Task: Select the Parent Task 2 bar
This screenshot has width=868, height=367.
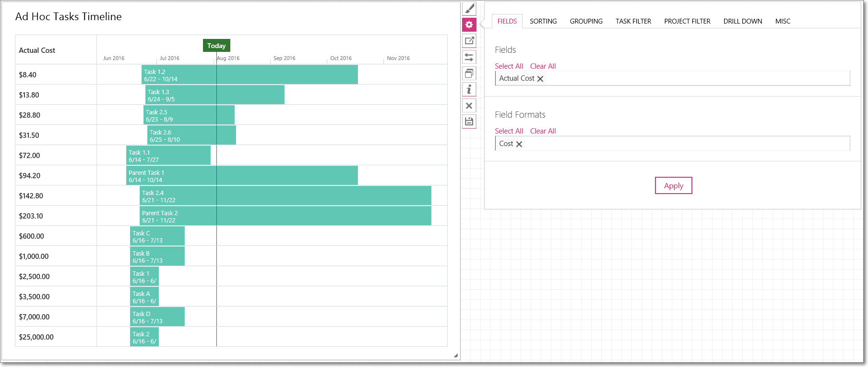Action: (285, 216)
